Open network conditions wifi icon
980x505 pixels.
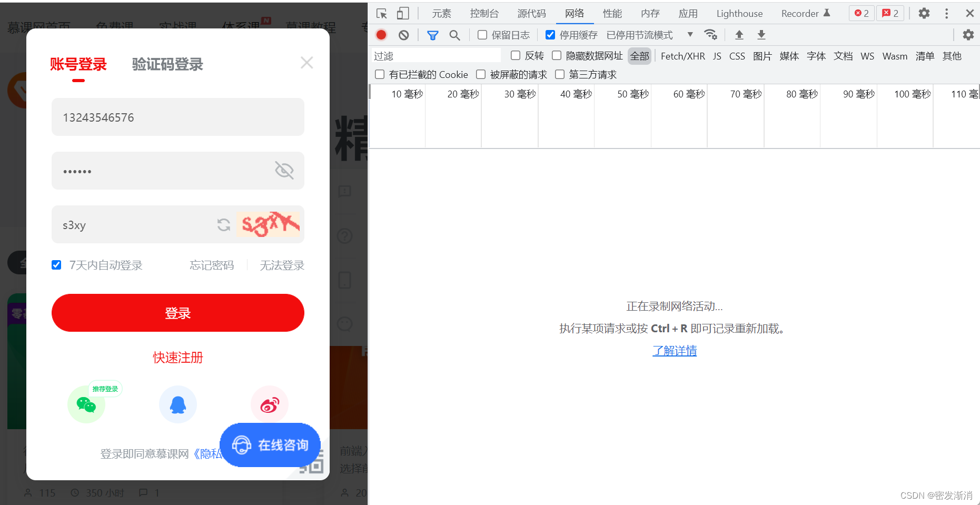[x=711, y=35]
